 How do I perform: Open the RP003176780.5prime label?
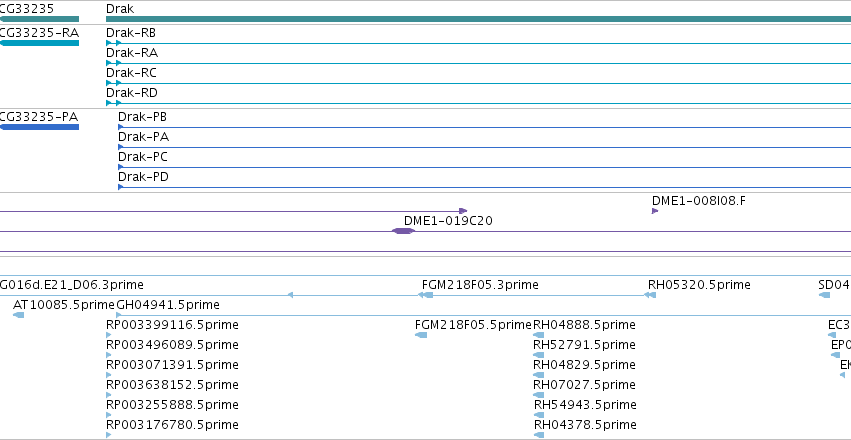point(172,425)
